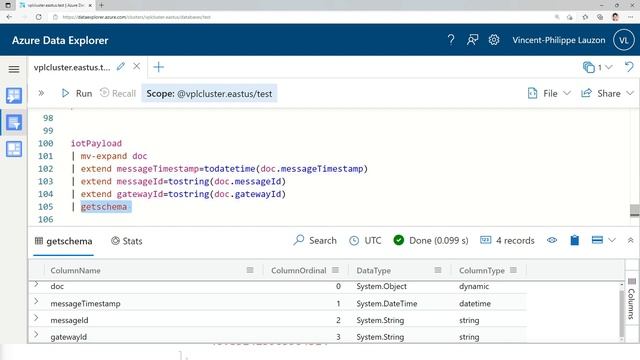This screenshot has width=640, height=360.
Task: Click the iotPayload line in editor
Action: pos(96,143)
